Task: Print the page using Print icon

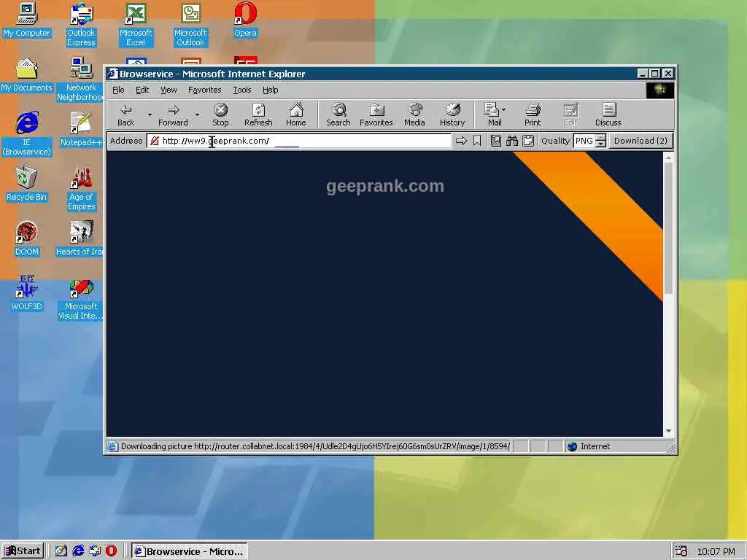Action: point(533,115)
